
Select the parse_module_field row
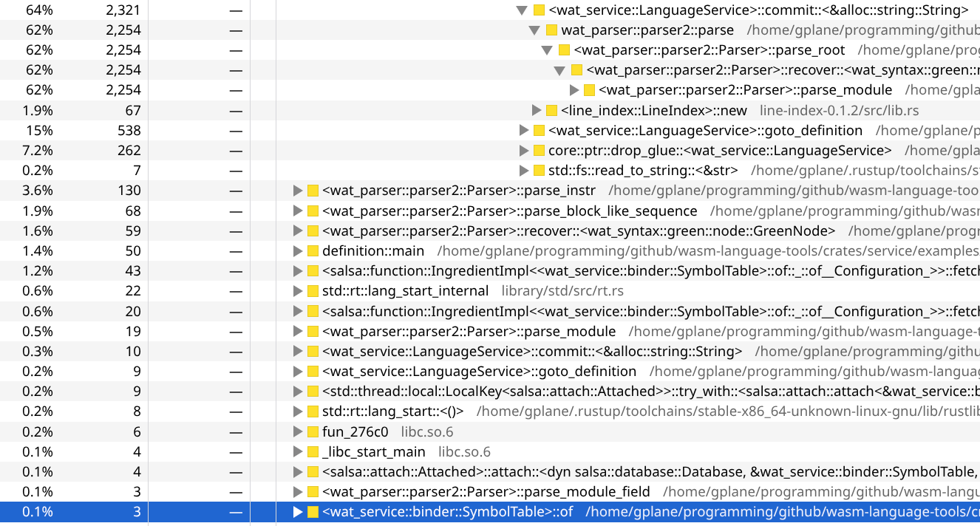coord(490,491)
